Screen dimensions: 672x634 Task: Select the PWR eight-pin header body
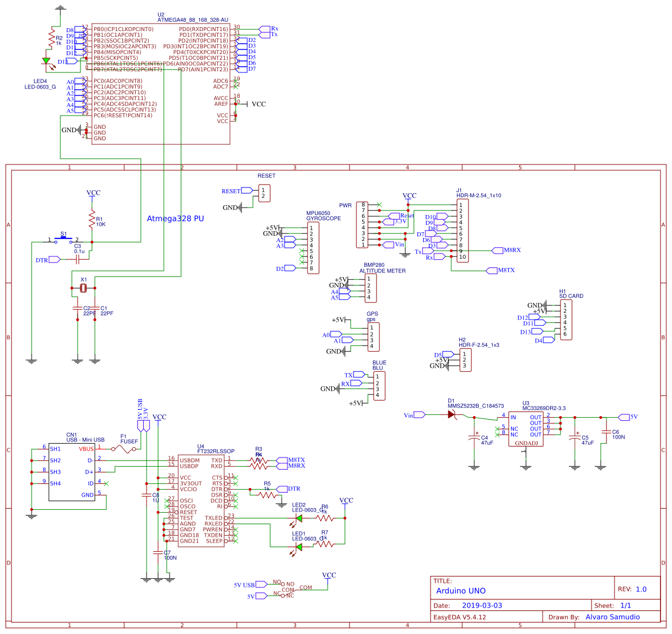point(362,225)
